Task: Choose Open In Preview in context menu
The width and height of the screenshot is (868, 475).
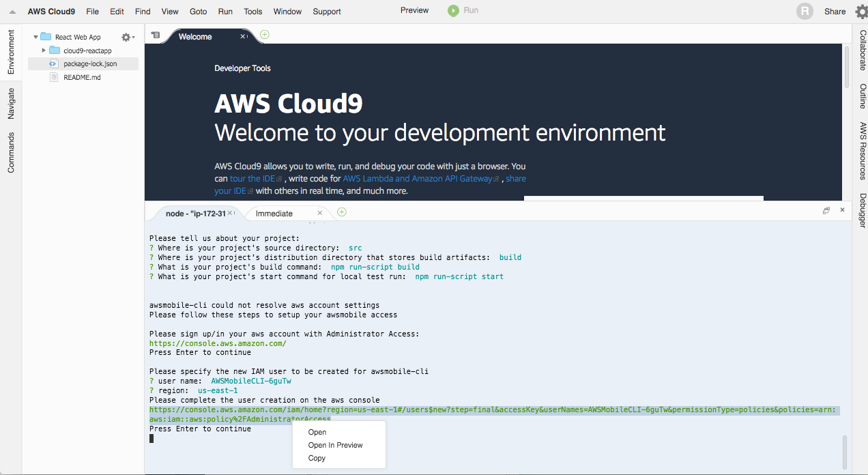Action: 336,445
